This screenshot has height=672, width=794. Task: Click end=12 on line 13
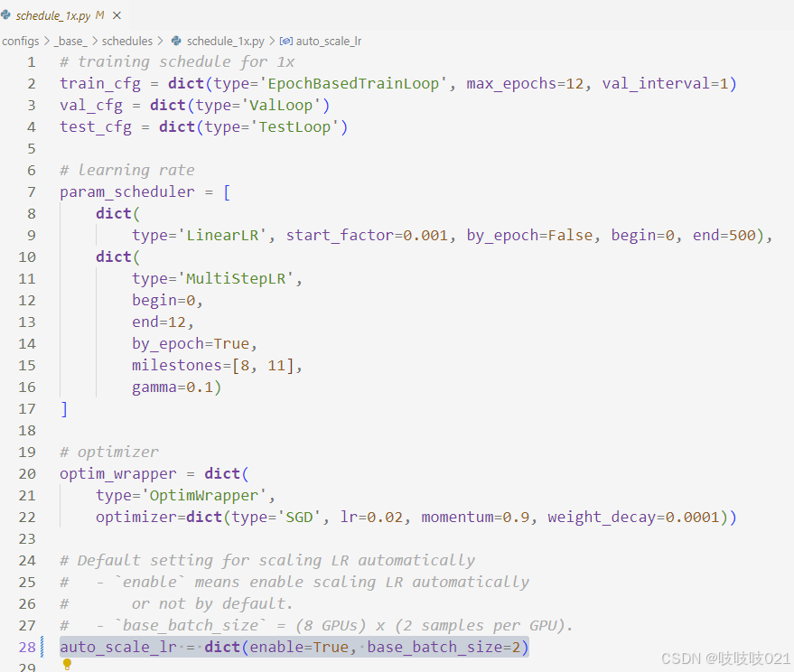(x=159, y=322)
